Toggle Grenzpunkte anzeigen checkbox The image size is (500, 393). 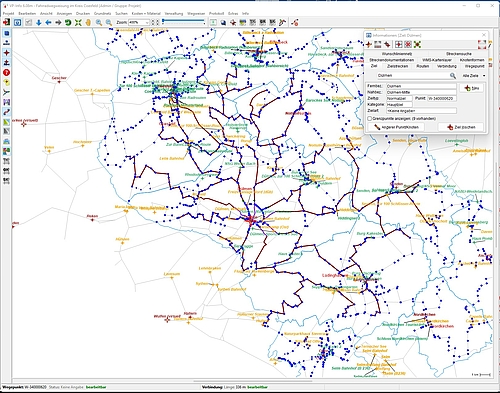tap(369, 118)
